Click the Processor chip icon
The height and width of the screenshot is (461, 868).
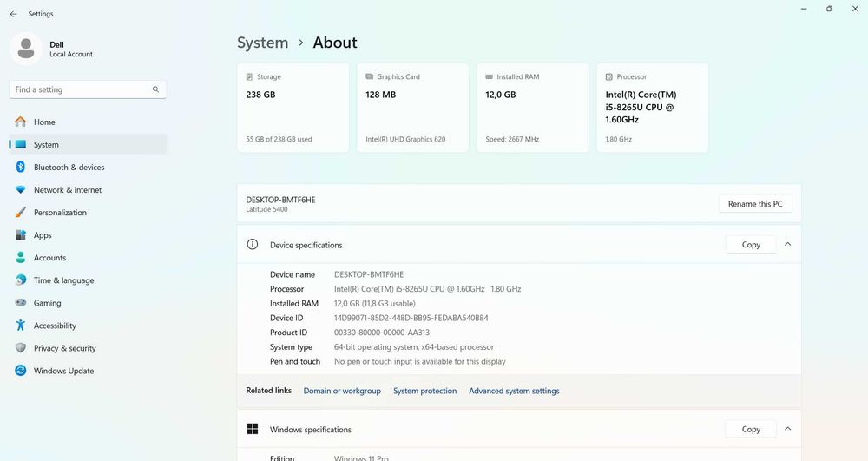tap(609, 77)
